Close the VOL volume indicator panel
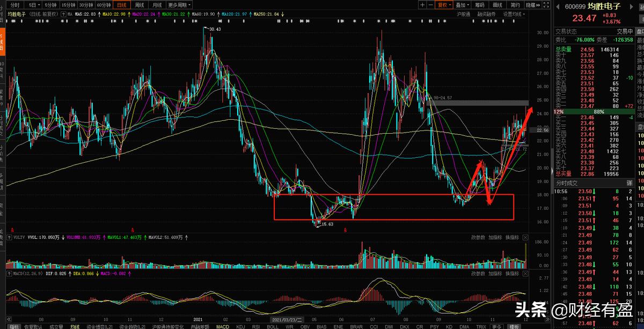This screenshot has height=329, width=644. click(x=525, y=237)
